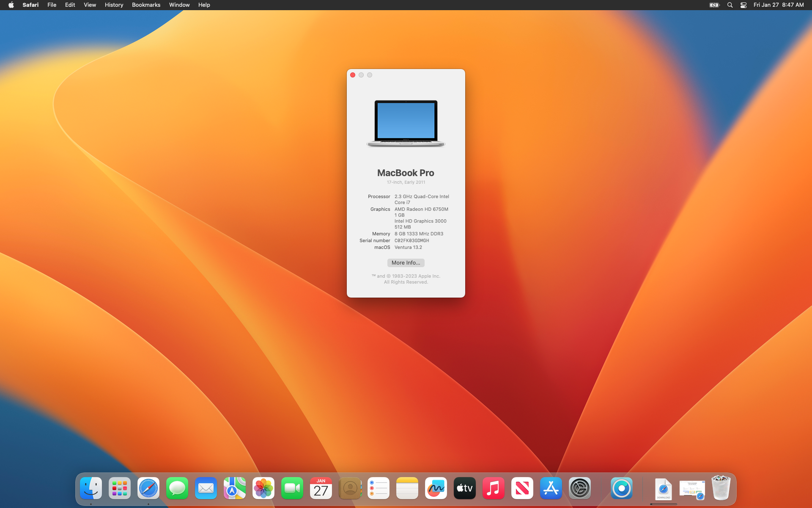
Task: Open App Store from Dock
Action: pyautogui.click(x=551, y=489)
